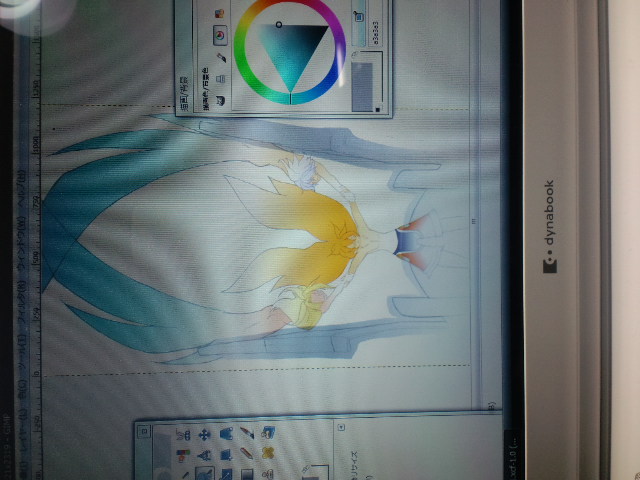Select the Heal bandage tool
This screenshot has height=480, width=640.
(x=268, y=453)
